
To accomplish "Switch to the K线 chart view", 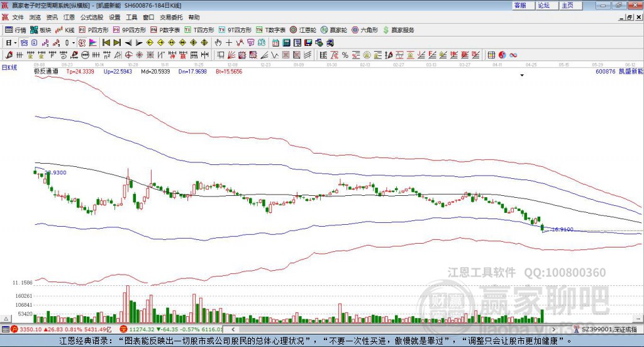I will pyautogui.click(x=65, y=30).
